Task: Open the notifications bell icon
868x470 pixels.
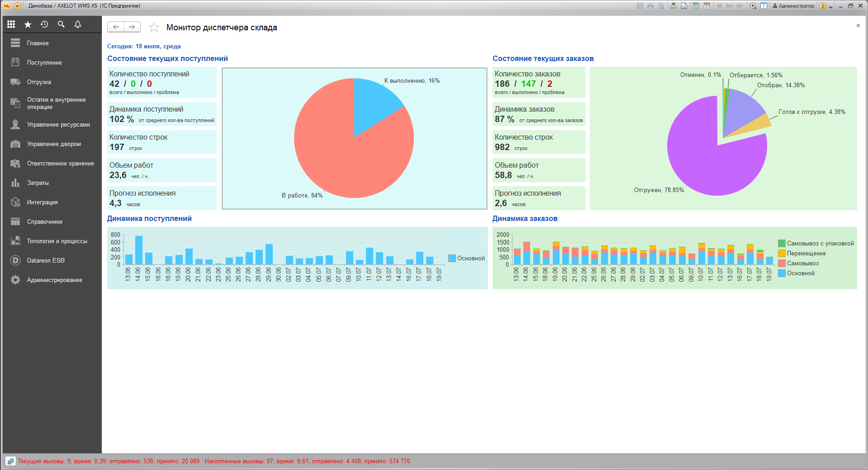Action: pyautogui.click(x=78, y=24)
